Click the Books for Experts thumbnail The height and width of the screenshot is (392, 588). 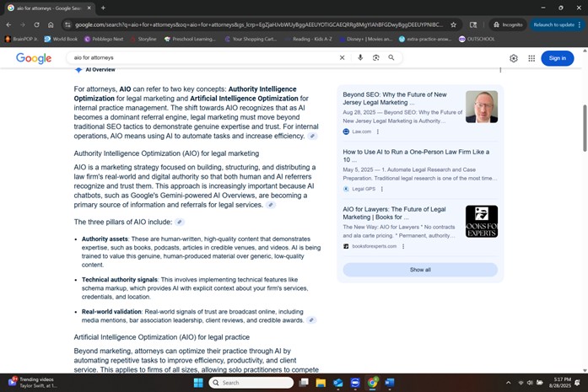coord(482,222)
